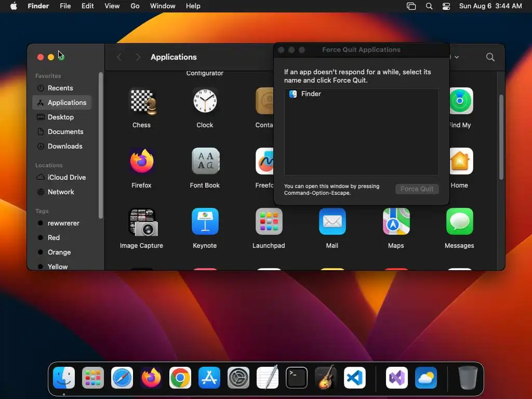Open Terminal from the Dock

coord(297,378)
